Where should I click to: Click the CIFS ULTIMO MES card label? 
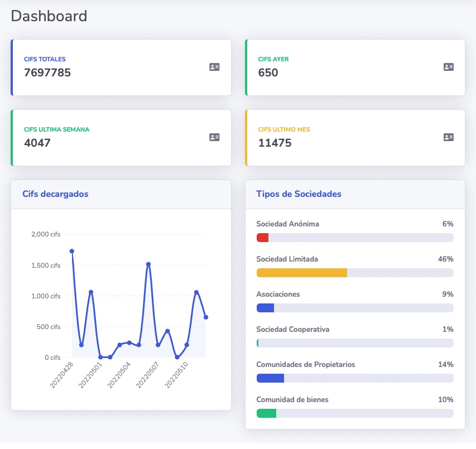click(284, 129)
